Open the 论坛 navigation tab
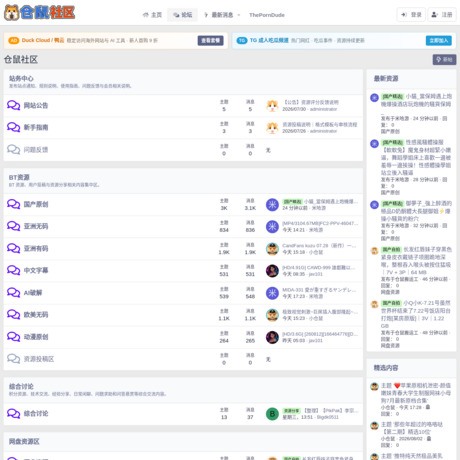 (x=182, y=15)
